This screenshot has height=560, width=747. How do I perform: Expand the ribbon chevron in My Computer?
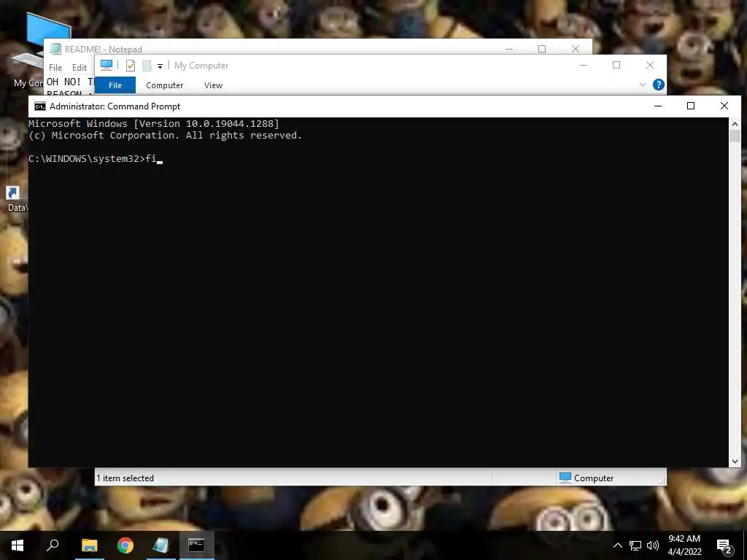[x=642, y=85]
